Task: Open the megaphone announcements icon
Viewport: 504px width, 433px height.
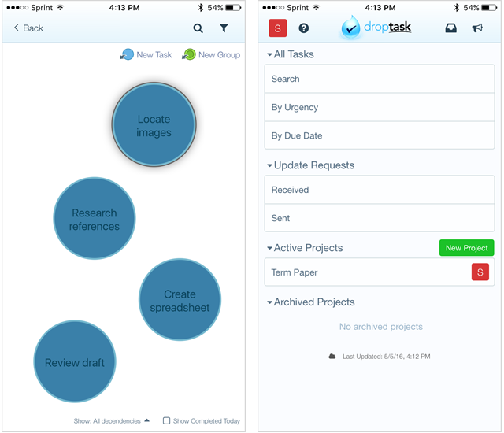Action: pos(477,28)
